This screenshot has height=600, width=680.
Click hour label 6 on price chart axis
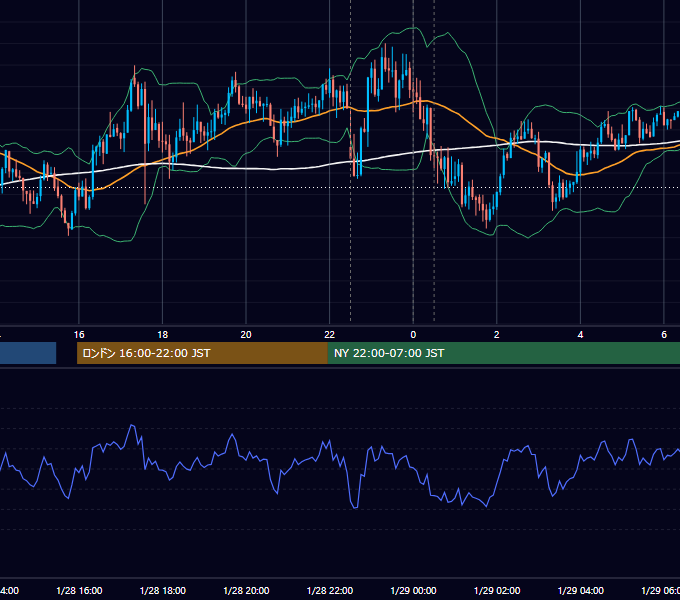coord(664,335)
